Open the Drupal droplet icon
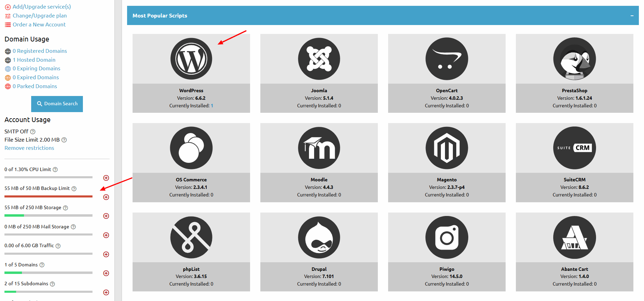 [319, 237]
